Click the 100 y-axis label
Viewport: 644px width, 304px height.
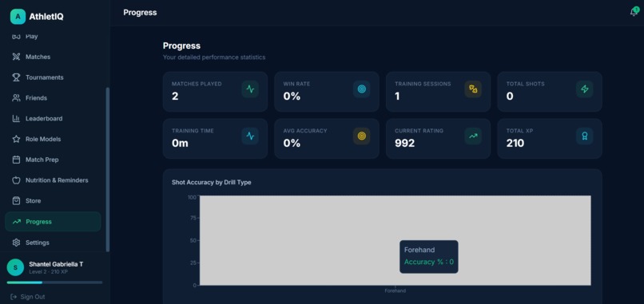192,197
